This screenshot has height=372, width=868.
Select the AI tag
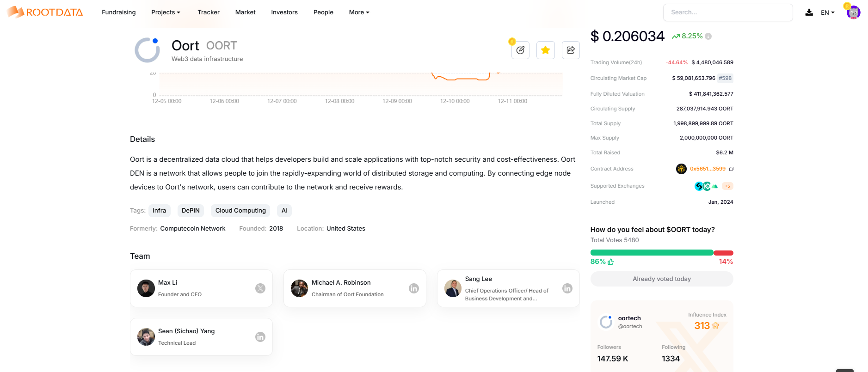(284, 211)
